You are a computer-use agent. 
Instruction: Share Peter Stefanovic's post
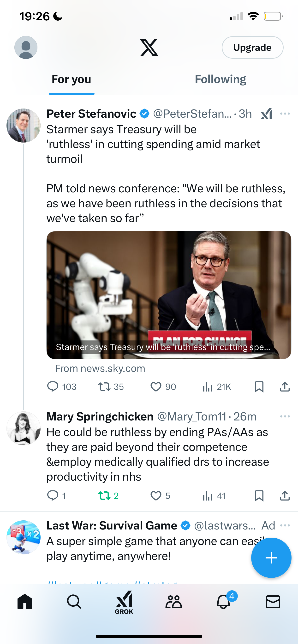[x=285, y=387]
